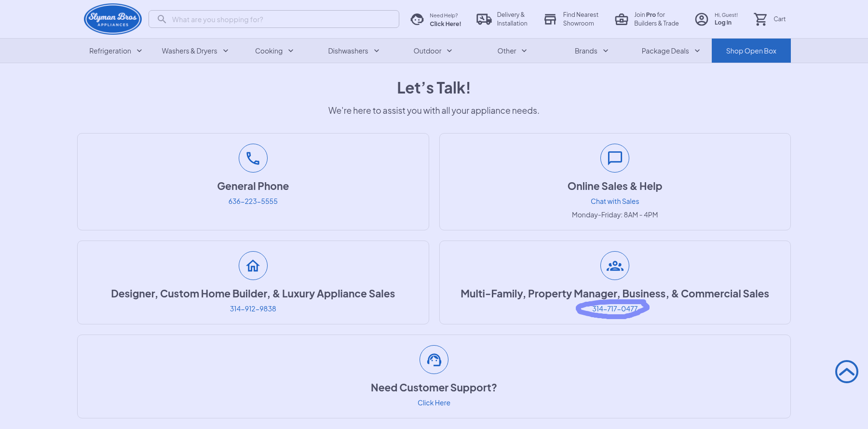Open the shopping cart icon
The image size is (868, 429).
click(760, 19)
